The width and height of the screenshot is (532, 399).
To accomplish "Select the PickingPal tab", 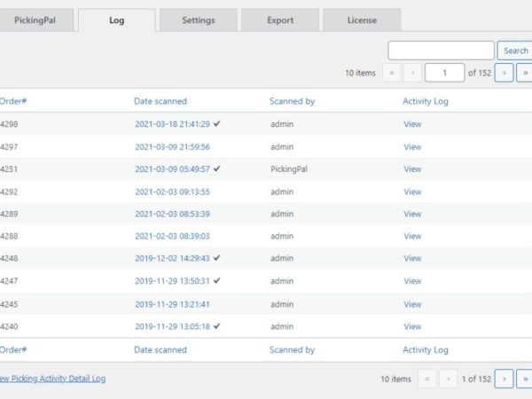I will (x=35, y=20).
